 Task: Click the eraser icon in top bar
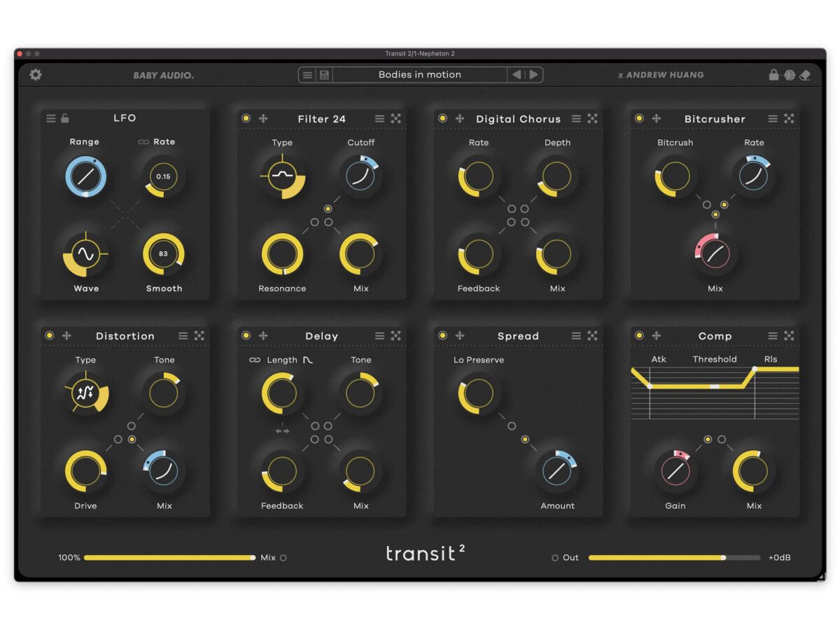click(x=805, y=75)
